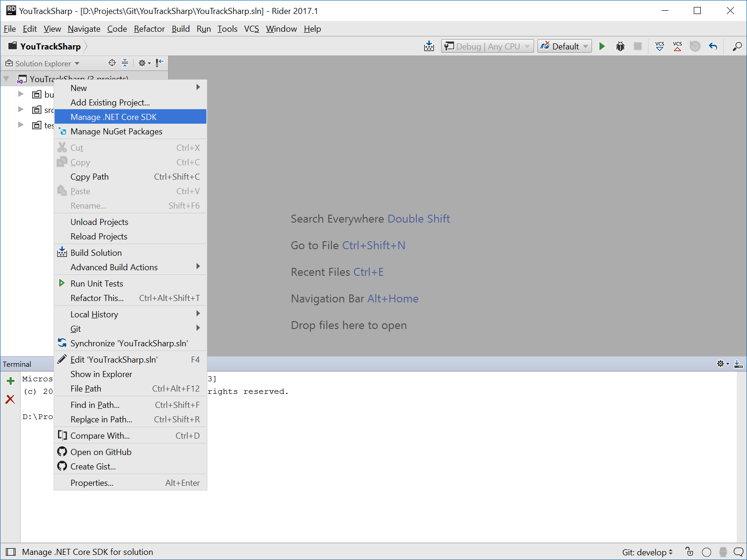
Task: Open the Git submenu in the context menu
Action: point(131,329)
